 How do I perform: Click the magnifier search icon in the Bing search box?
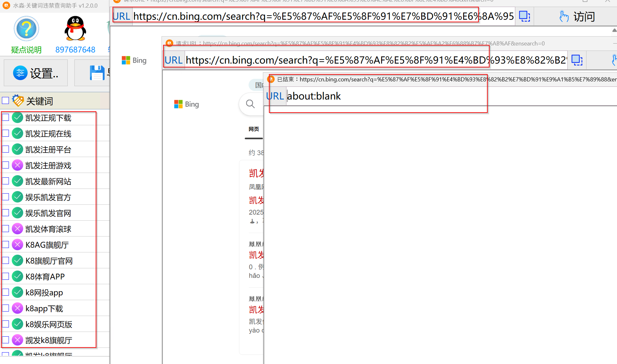(x=250, y=104)
